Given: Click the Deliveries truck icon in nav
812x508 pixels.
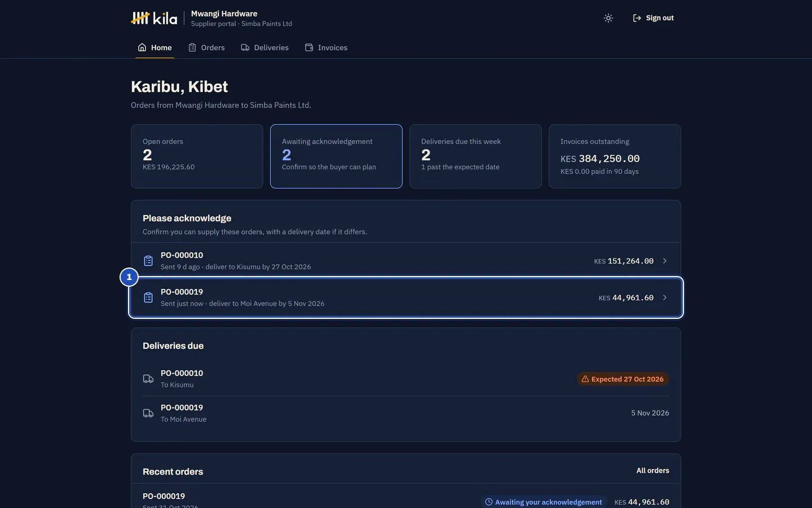Looking at the screenshot, I should click(x=245, y=47).
